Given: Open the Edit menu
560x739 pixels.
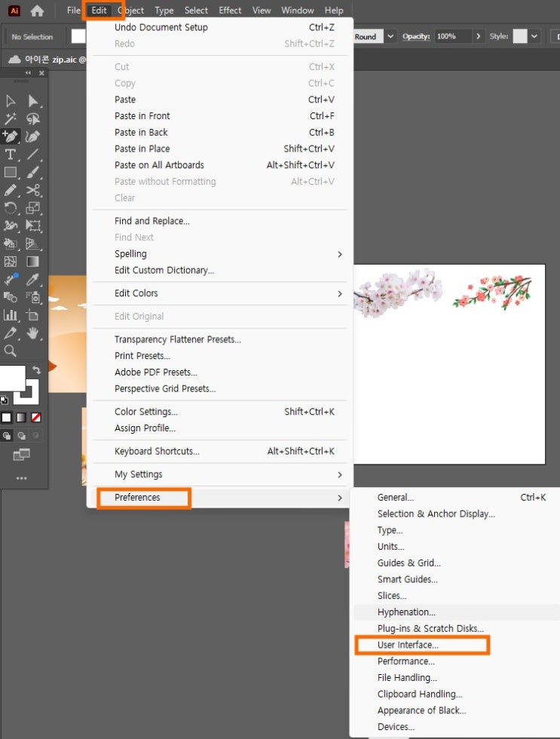Looking at the screenshot, I should [x=99, y=11].
